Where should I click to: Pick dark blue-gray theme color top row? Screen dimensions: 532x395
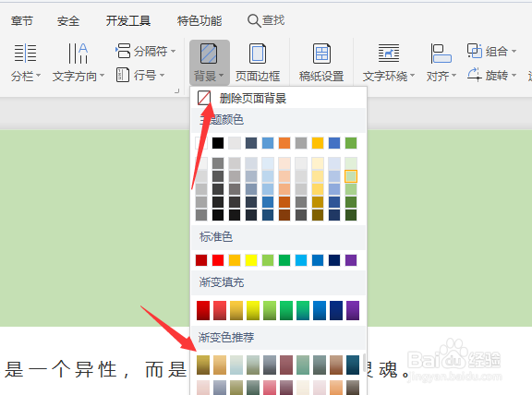pos(251,143)
